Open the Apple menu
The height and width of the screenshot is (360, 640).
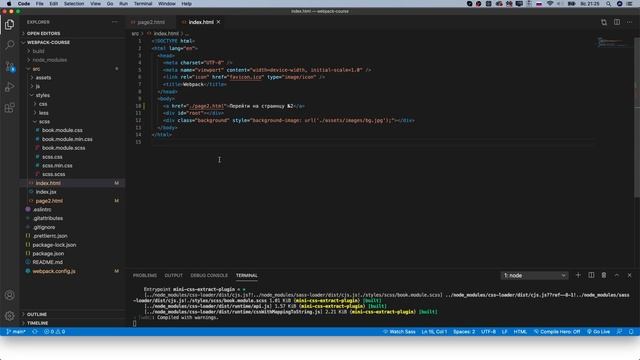click(9, 4)
